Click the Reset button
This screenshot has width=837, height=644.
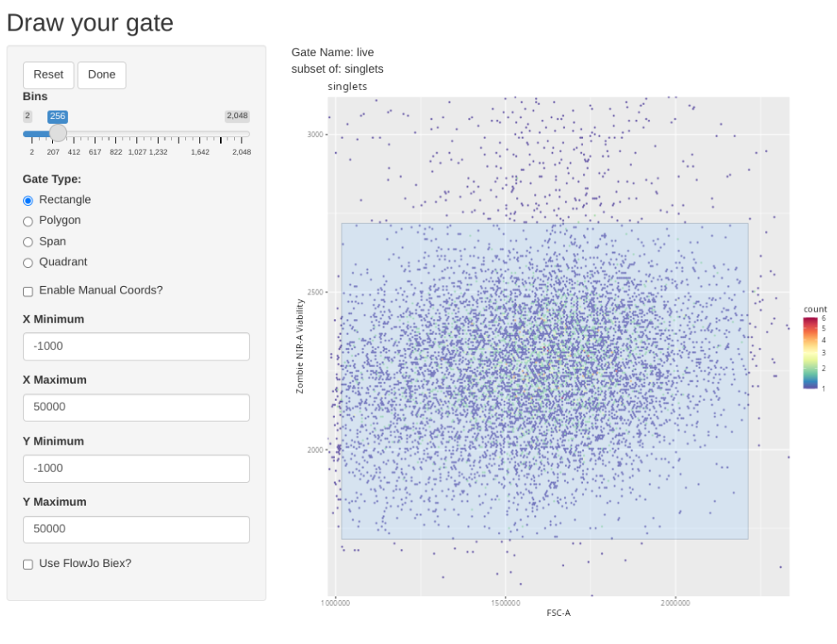point(48,74)
